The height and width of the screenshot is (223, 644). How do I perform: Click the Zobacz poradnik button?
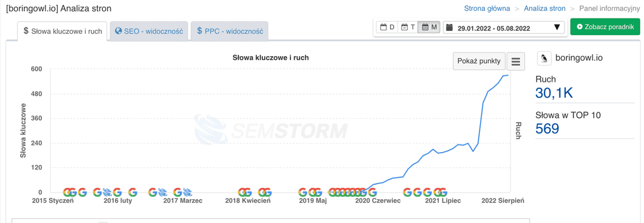point(605,27)
